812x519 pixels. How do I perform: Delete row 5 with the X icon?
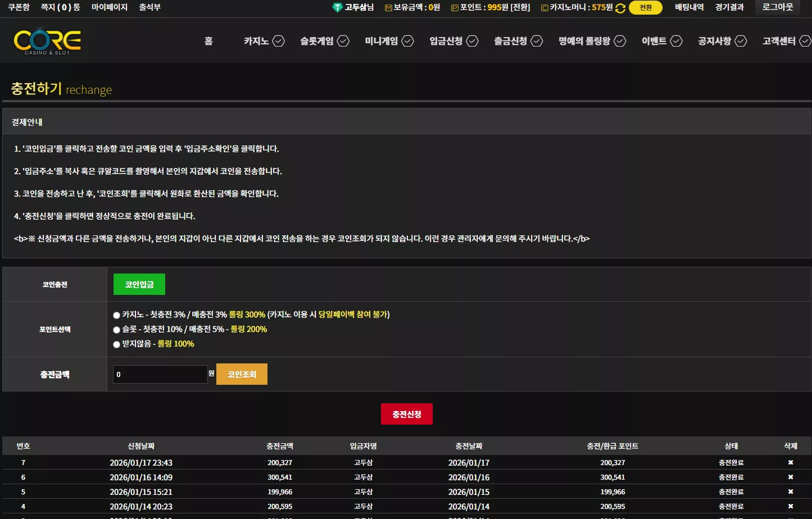(791, 491)
